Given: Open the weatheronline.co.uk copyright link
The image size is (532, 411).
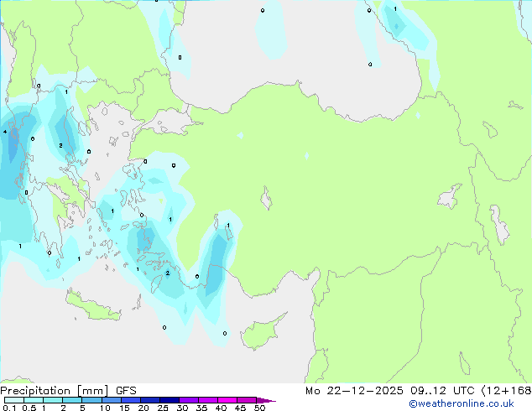Looking at the screenshot, I should pos(461,403).
